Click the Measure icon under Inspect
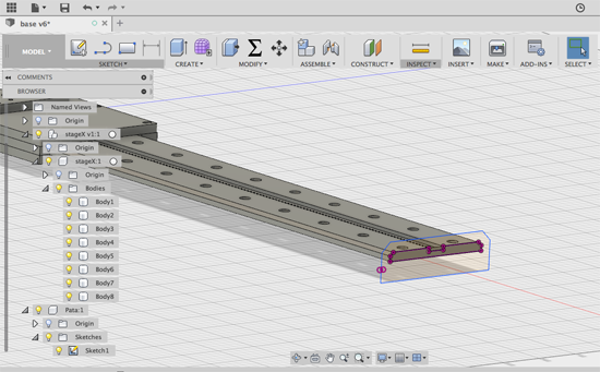This screenshot has height=372, width=600. (421, 49)
